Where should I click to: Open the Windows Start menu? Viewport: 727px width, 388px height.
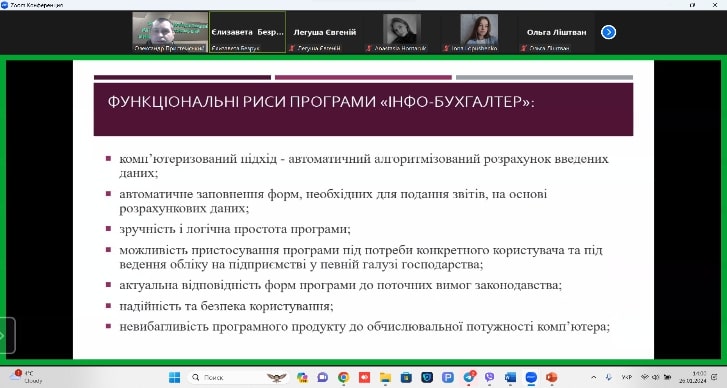[x=175, y=377]
